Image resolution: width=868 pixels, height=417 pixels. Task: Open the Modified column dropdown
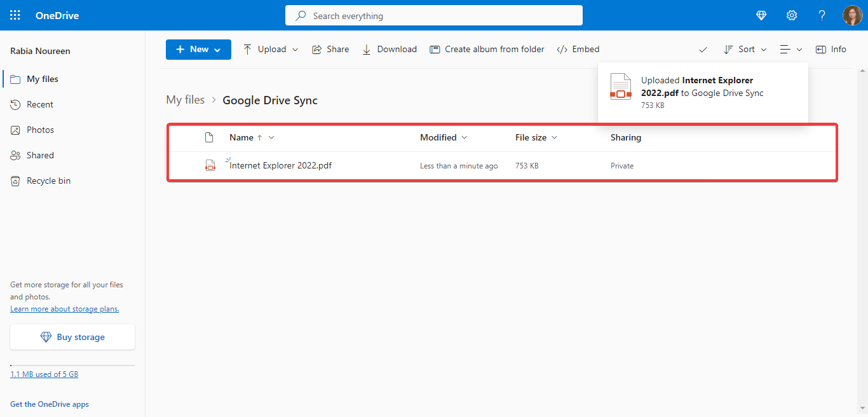click(x=444, y=137)
